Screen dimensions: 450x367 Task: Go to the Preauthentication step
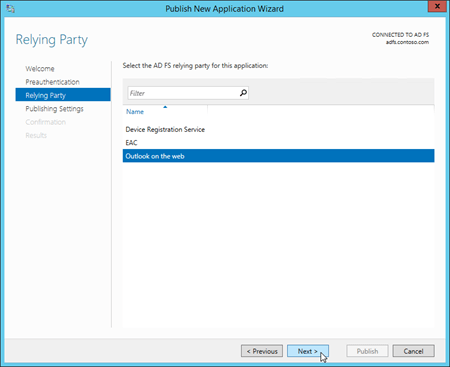[x=52, y=82]
